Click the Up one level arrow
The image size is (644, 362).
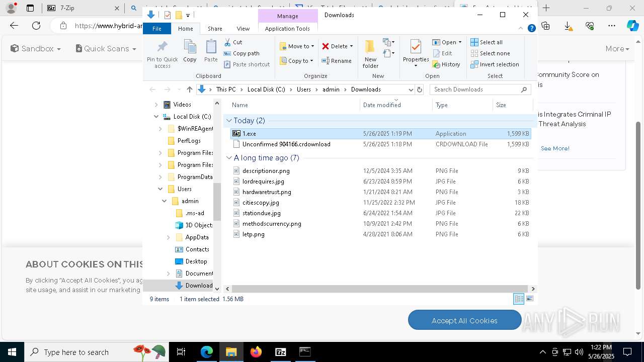pos(189,89)
